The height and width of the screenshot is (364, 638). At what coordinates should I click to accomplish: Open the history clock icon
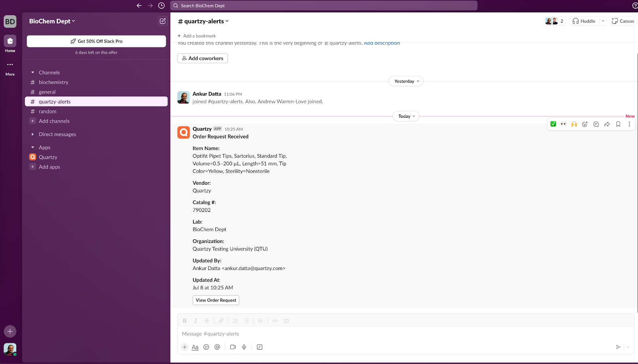pyautogui.click(x=161, y=6)
